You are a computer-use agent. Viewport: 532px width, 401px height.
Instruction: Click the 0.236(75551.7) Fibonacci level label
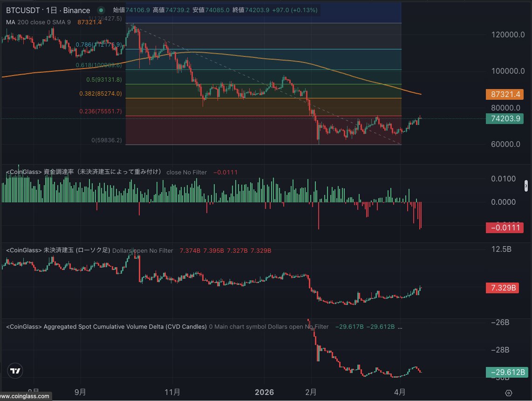coord(101,111)
